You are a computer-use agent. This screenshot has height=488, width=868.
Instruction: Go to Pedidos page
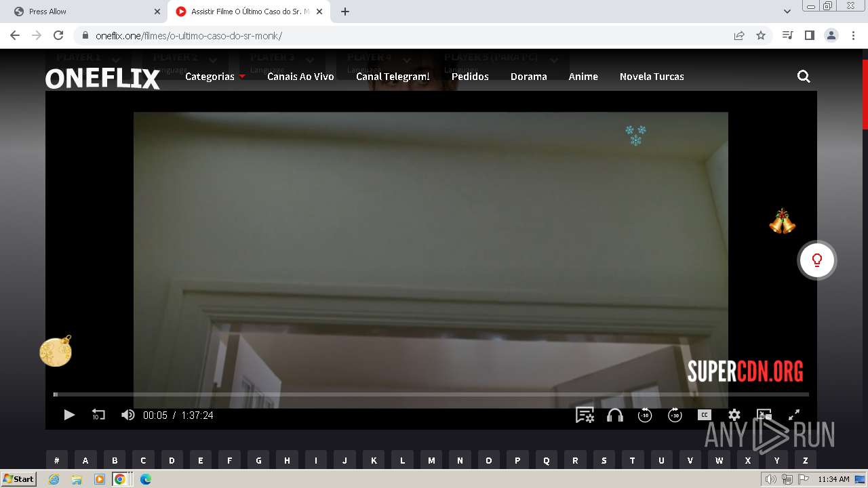(x=470, y=77)
